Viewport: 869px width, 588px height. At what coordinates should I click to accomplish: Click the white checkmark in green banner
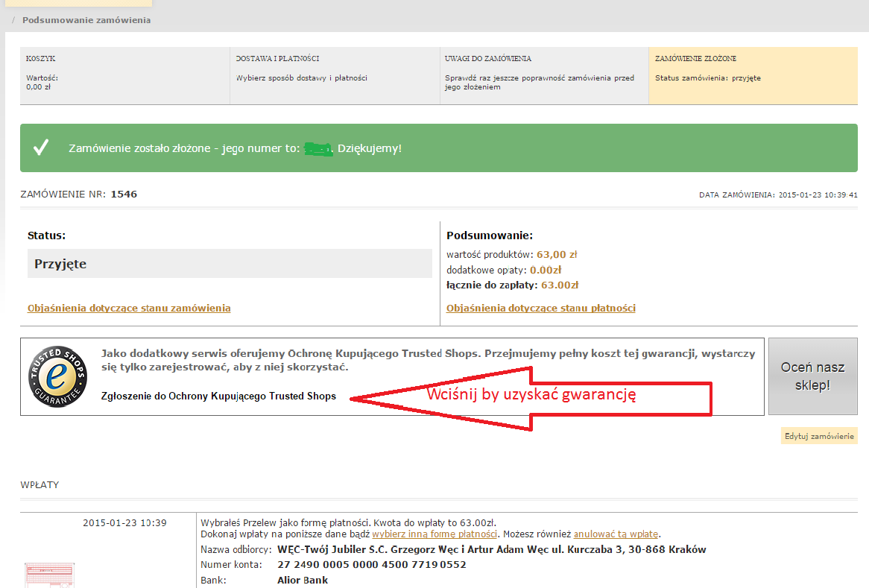coord(41,148)
